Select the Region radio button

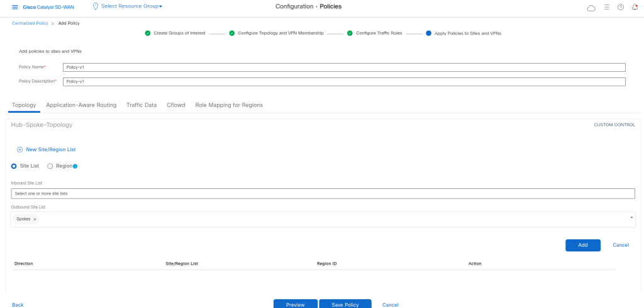coord(50,166)
